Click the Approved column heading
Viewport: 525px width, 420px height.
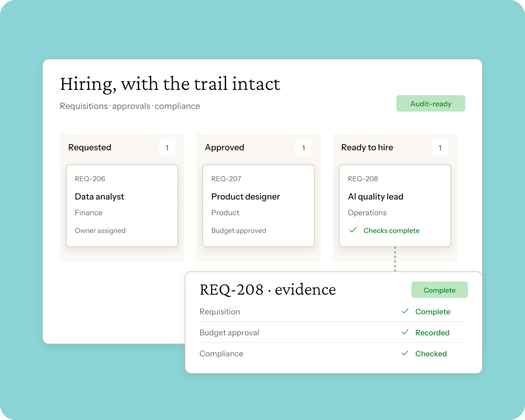[224, 147]
